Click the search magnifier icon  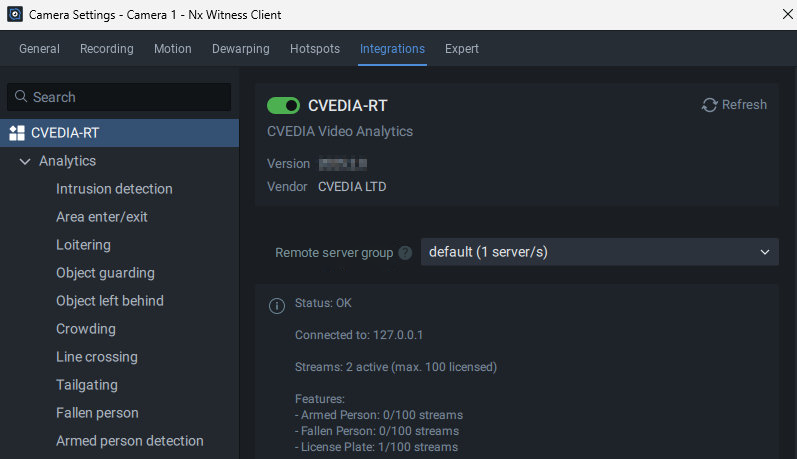(20, 97)
